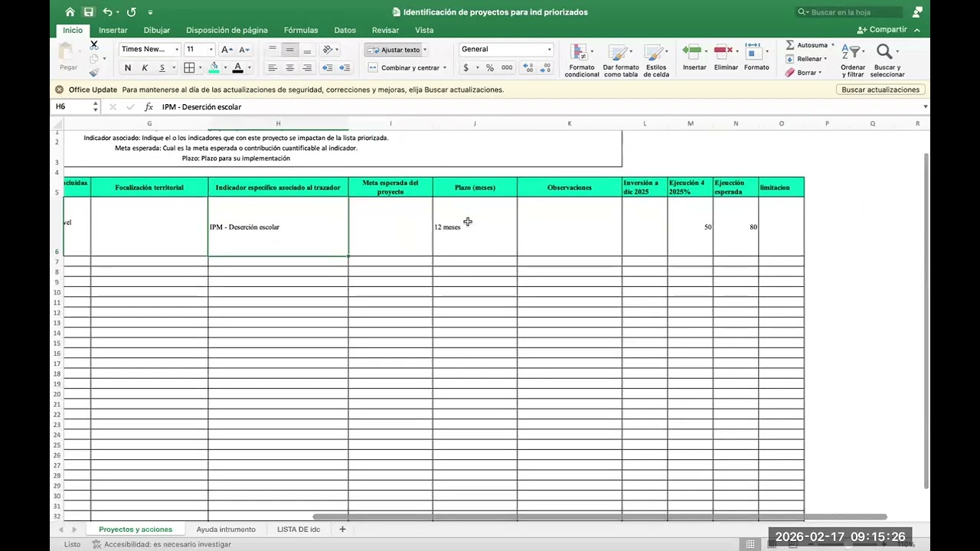Copy format with the paintbrush icon
This screenshot has width=980, height=551.
[x=94, y=73]
